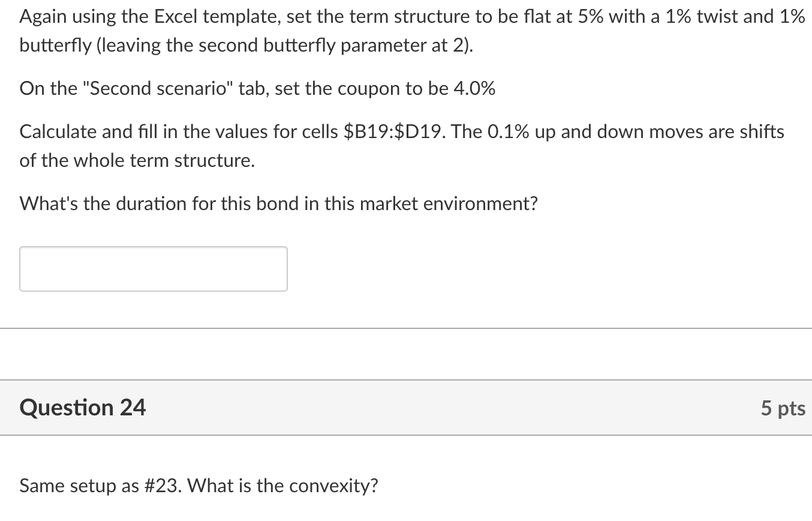This screenshot has height=521, width=812.
Task: Click the "Again using the Excel template" sentence
Action: [412, 31]
